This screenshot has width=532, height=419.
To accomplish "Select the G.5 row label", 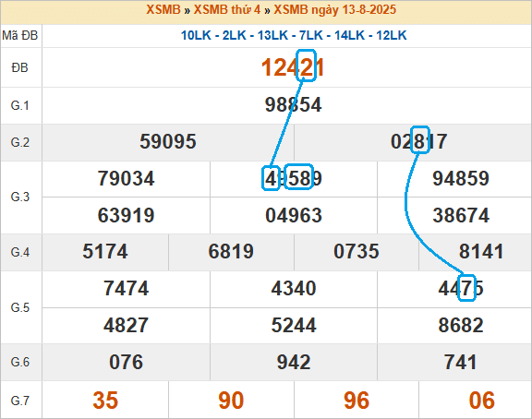I will tap(20, 307).
